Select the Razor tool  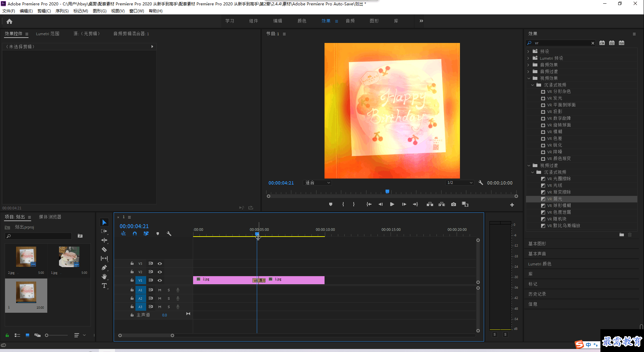tap(104, 249)
